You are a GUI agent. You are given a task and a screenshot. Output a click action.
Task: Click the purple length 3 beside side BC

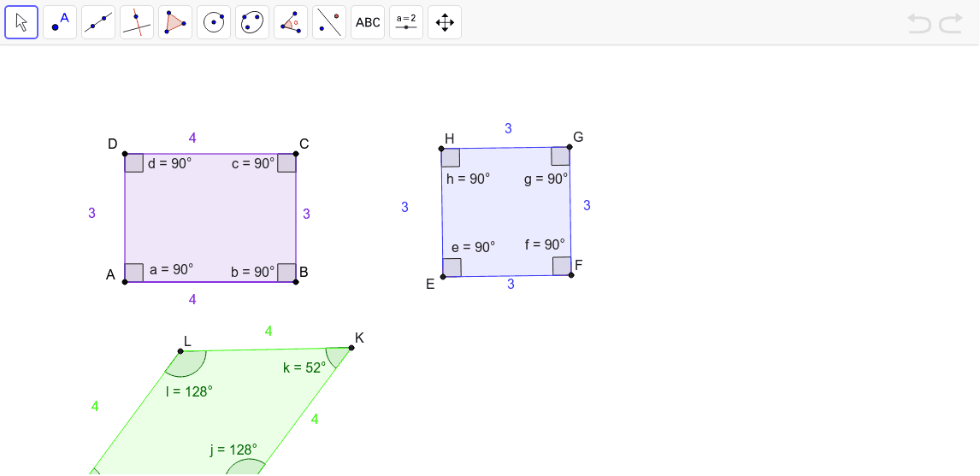[x=306, y=214]
